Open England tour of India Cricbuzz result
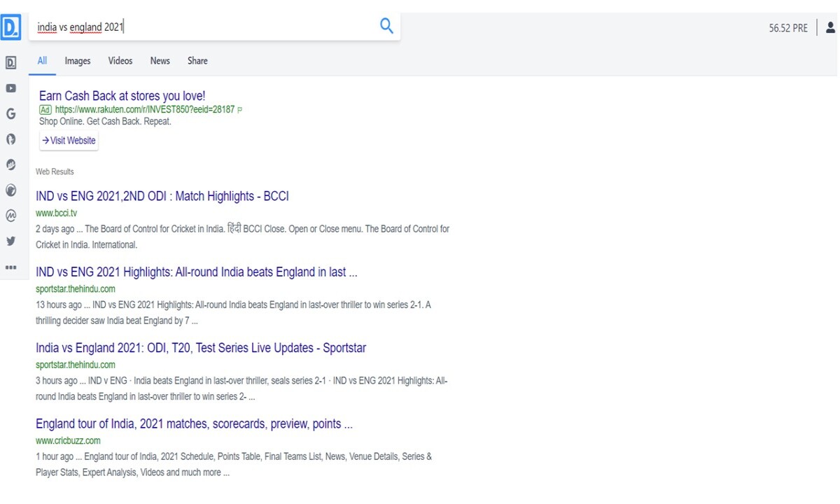The image size is (840, 504). 194,424
